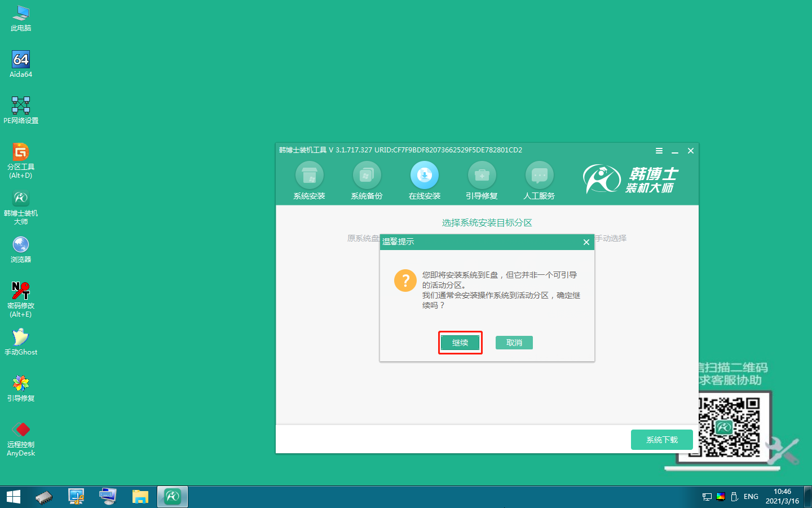812x508 pixels.
Task: Open the 系统备份 tool icon
Action: (367, 176)
